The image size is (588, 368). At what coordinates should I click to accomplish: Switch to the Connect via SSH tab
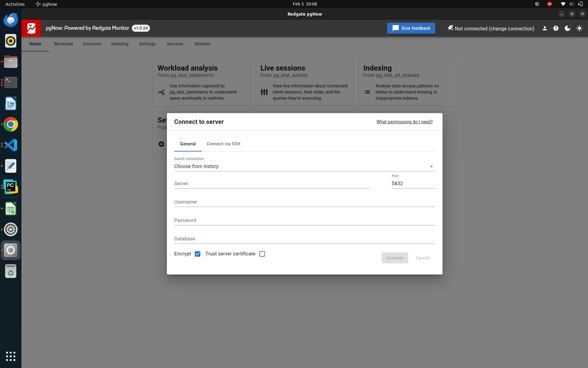pyautogui.click(x=223, y=144)
